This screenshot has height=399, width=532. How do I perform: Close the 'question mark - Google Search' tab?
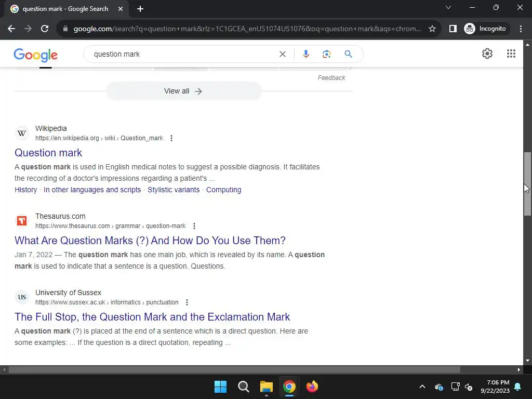(x=121, y=9)
